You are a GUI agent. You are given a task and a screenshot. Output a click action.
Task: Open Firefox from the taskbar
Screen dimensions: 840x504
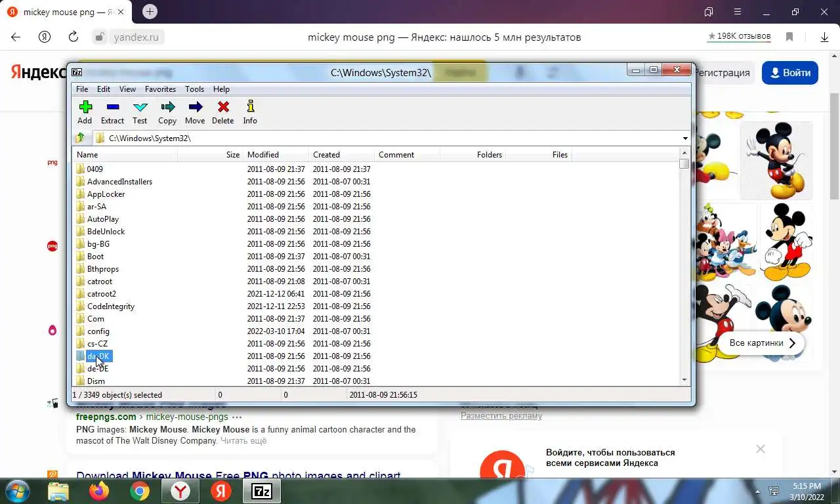tap(99, 490)
